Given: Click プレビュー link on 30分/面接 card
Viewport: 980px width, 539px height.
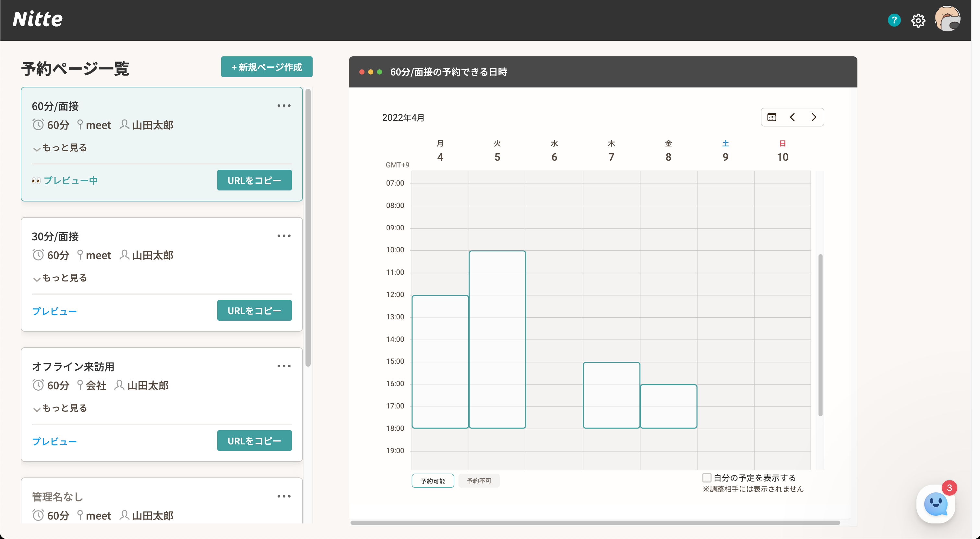Looking at the screenshot, I should pos(54,311).
